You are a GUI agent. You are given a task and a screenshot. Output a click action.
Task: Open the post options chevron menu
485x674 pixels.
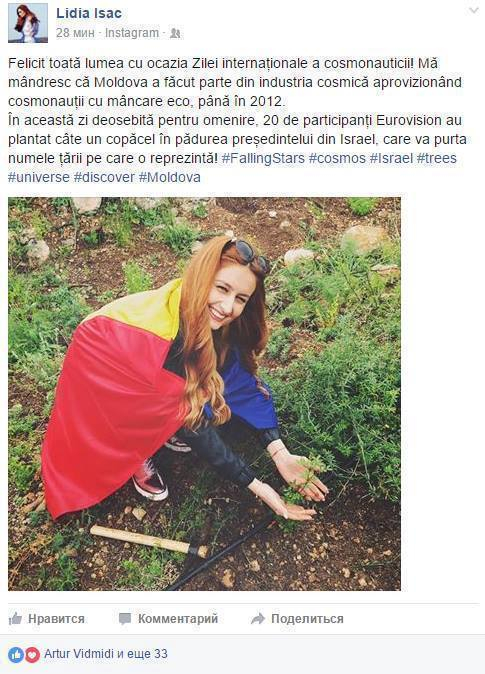pos(473,11)
